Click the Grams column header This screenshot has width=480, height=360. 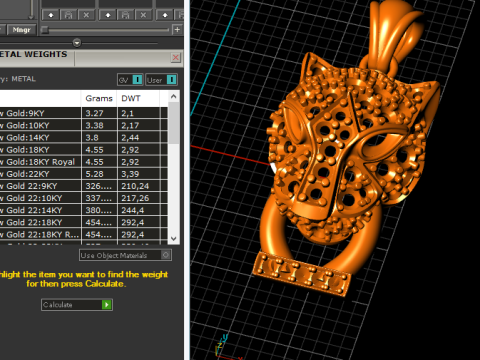pos(99,98)
